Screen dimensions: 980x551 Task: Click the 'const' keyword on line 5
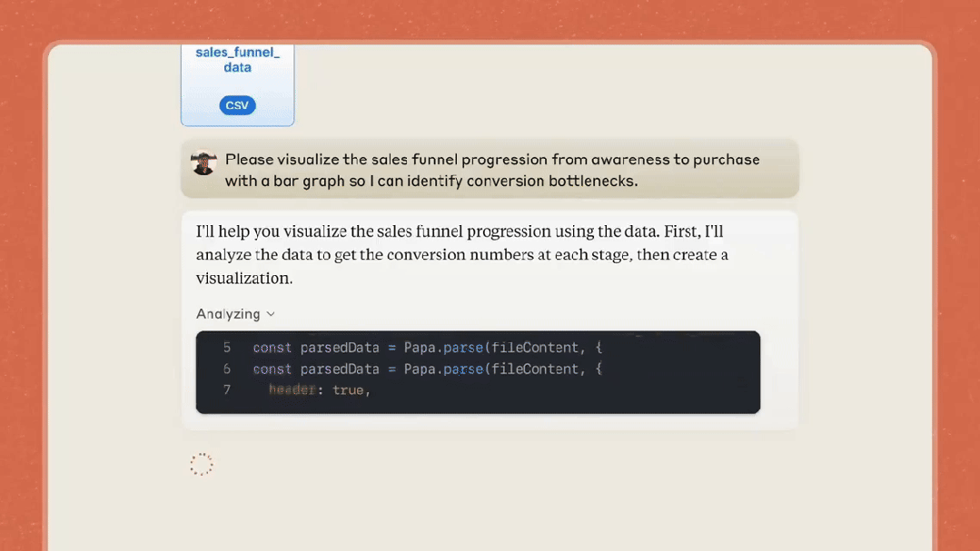[x=272, y=348]
